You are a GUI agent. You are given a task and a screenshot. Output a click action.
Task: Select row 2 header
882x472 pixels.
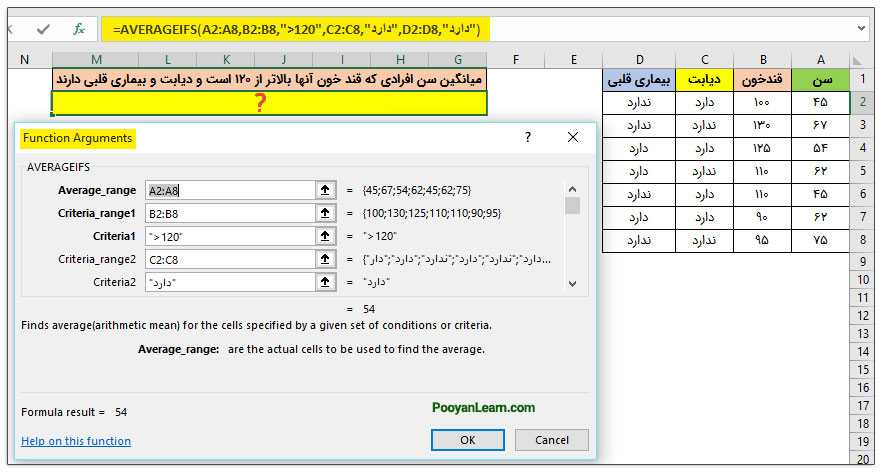[862, 102]
